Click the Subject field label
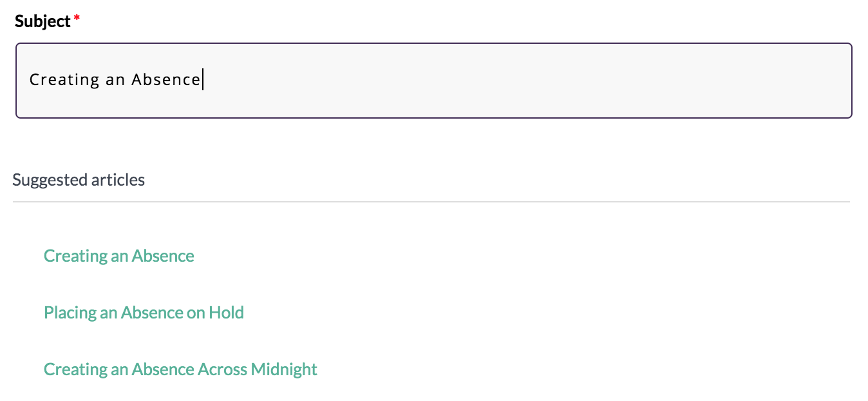 pyautogui.click(x=42, y=21)
